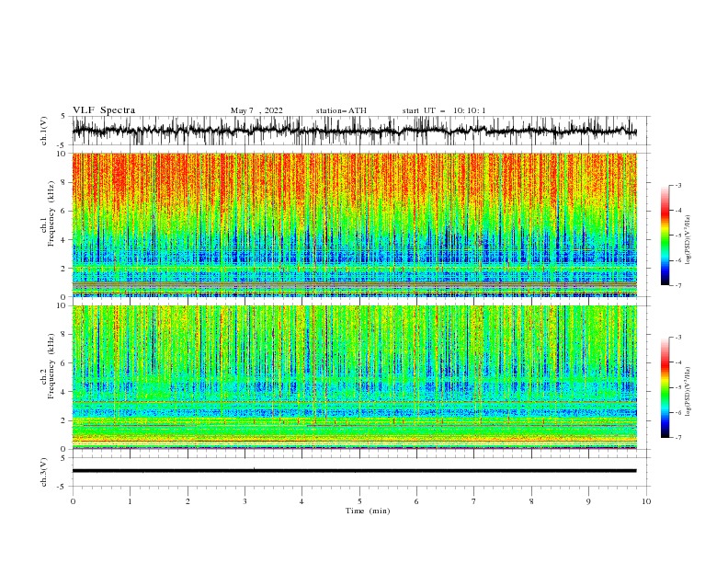
Task: Click the "Time (min)" axis title
Action: click(x=368, y=511)
